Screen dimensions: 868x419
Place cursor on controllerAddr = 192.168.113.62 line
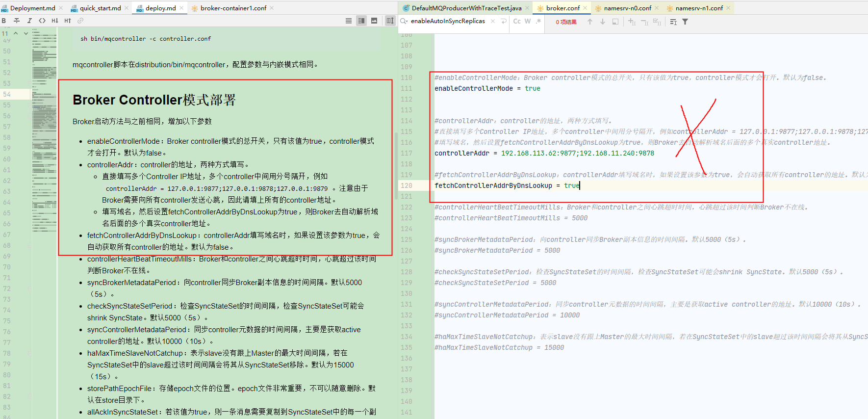(544, 153)
